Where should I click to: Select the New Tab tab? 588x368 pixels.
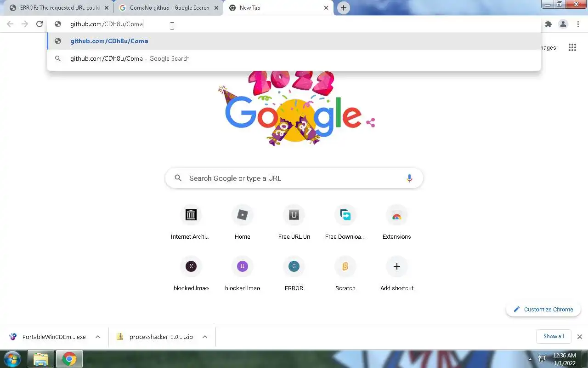coord(278,8)
